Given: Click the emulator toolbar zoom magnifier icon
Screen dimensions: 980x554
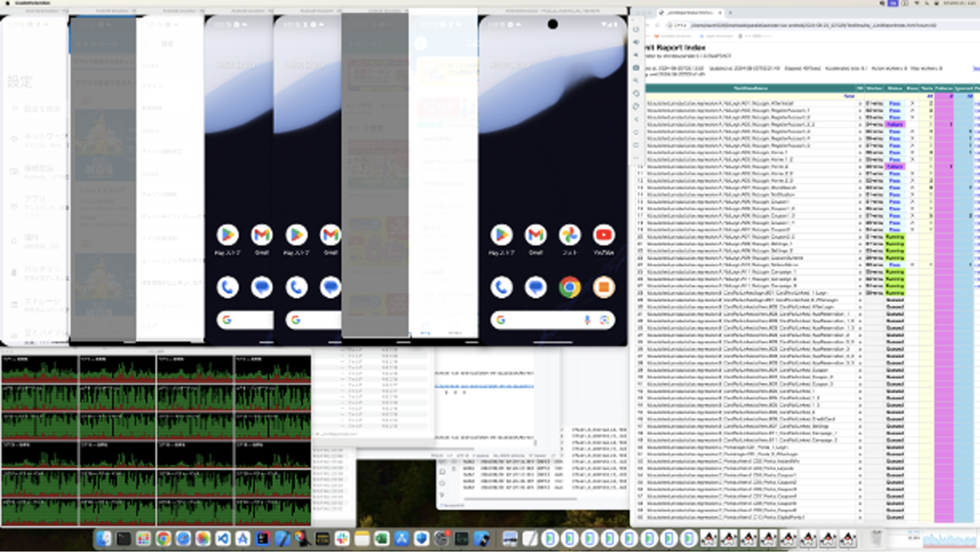Looking at the screenshot, I should click(636, 81).
